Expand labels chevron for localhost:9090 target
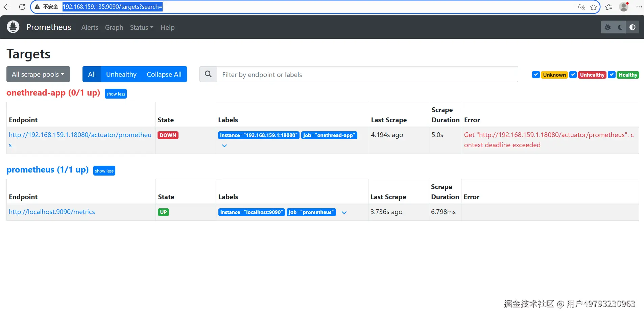The width and height of the screenshot is (644, 317). [344, 213]
